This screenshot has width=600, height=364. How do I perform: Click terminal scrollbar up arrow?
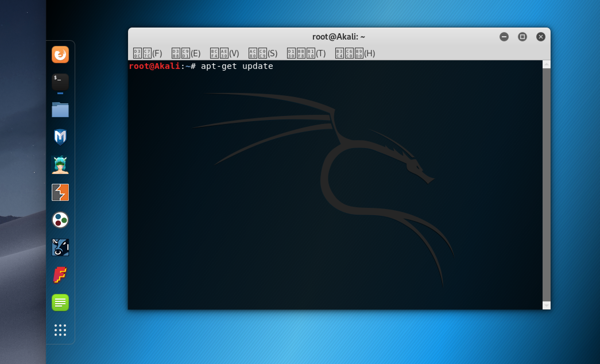click(547, 64)
